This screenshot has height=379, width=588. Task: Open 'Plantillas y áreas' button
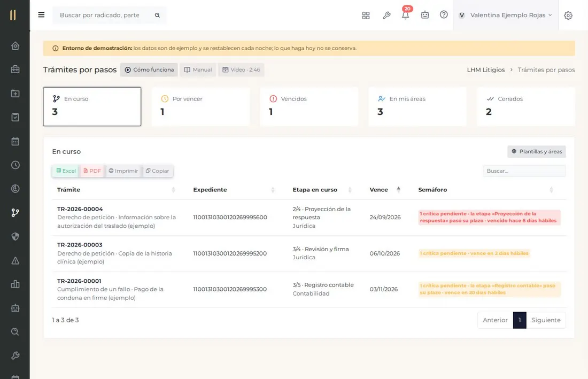point(537,151)
